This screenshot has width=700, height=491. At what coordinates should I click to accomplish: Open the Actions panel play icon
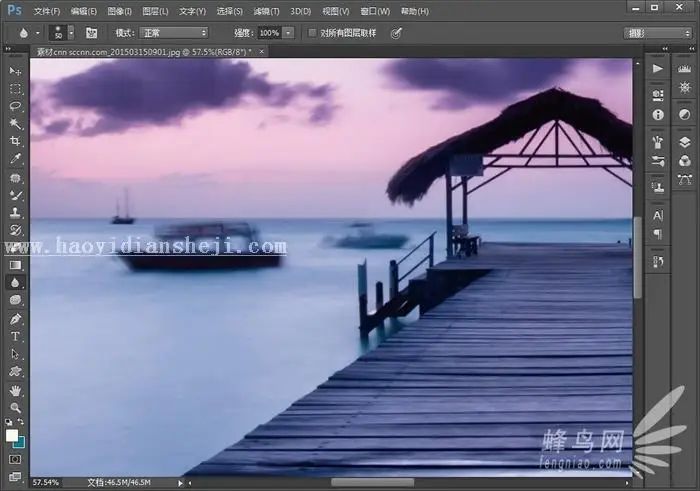(x=658, y=69)
